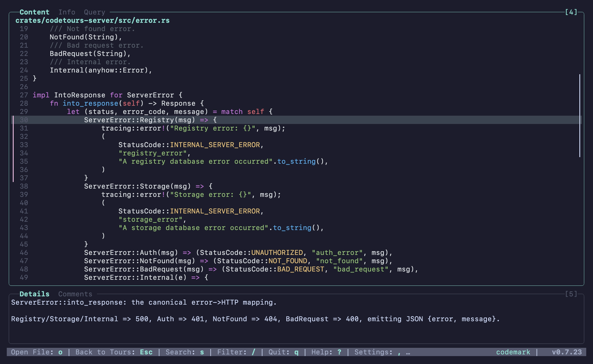Click the Search: s shortcut
593x364 pixels.
(185, 352)
